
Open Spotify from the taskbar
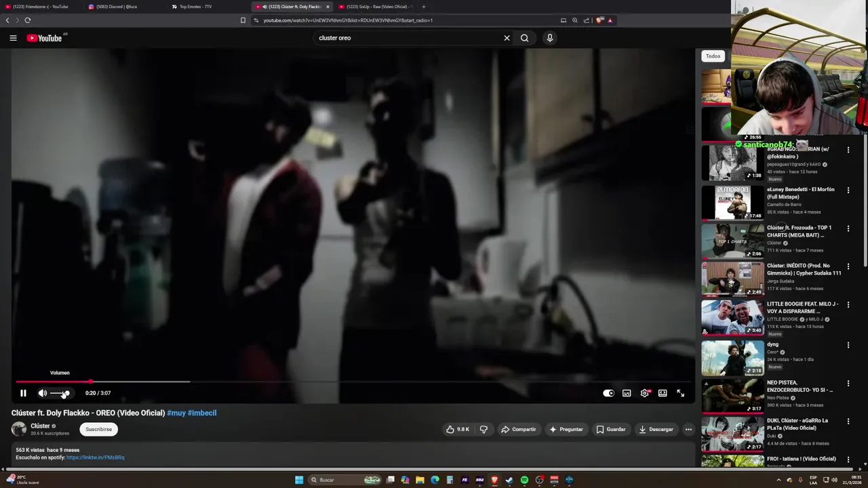point(524,480)
